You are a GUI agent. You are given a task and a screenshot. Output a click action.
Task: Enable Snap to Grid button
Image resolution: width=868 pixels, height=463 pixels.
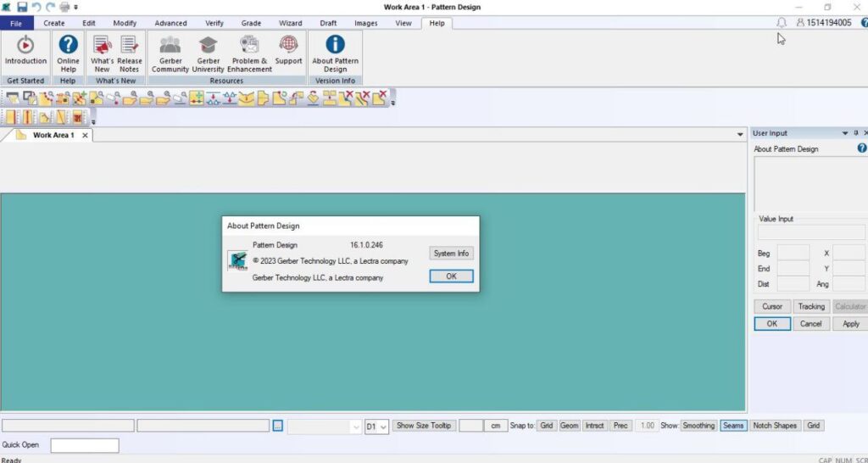coord(546,426)
